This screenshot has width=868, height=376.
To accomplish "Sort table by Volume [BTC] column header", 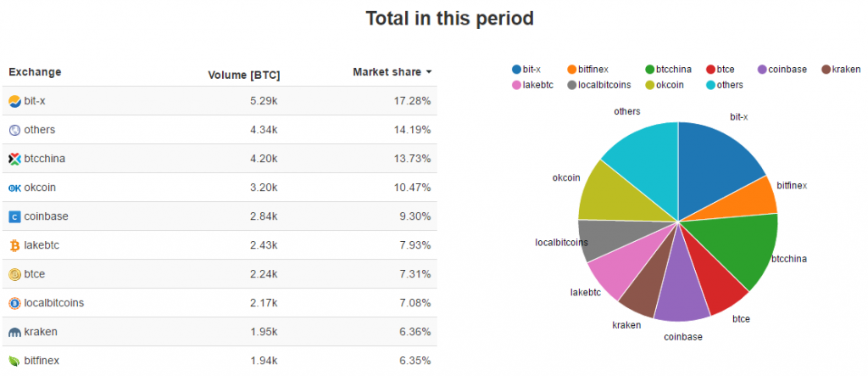I will pos(244,75).
